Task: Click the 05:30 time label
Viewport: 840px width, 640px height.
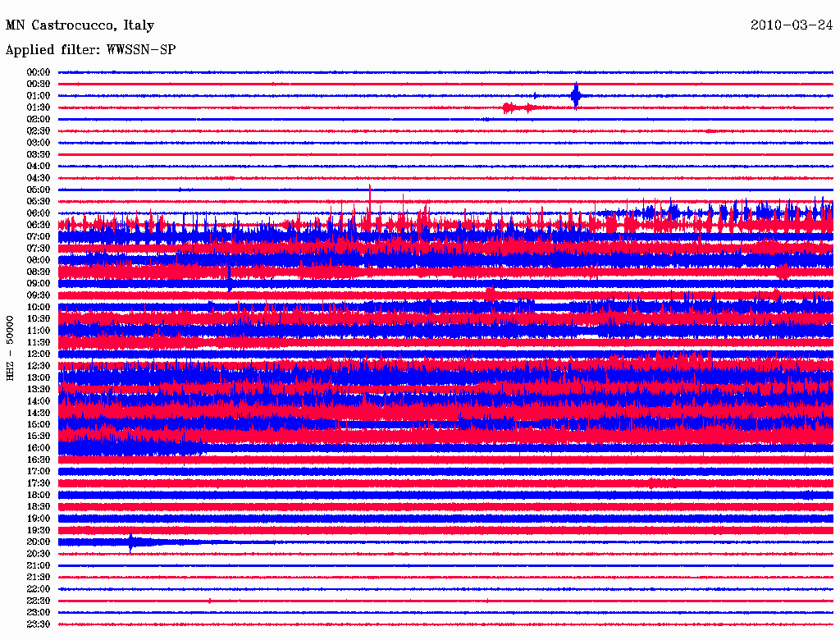Action: pos(39,202)
